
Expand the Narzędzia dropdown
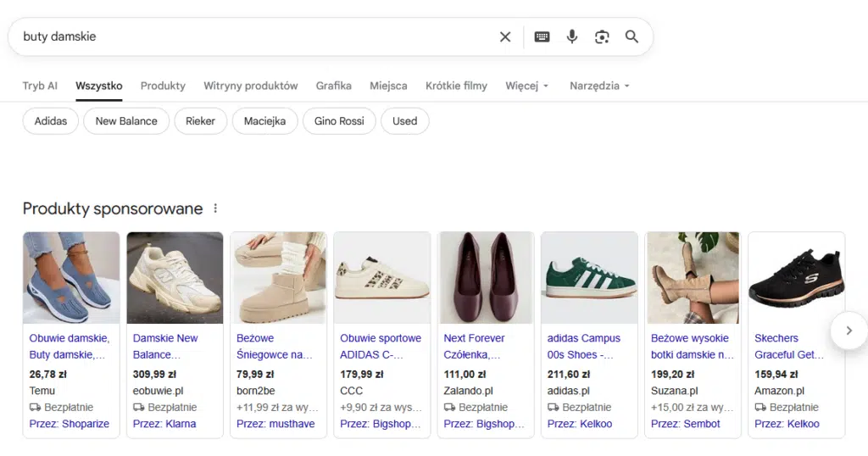point(599,86)
